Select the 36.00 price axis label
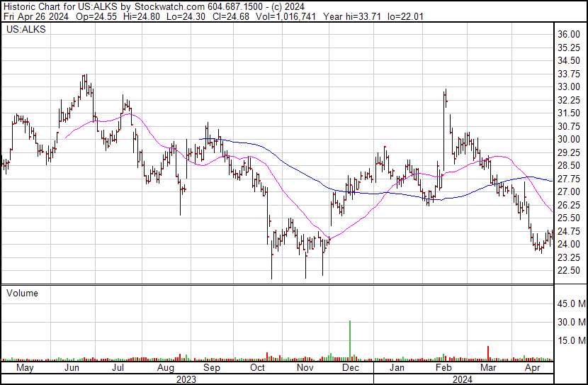Viewport: 588px width, 385px height. [569, 34]
